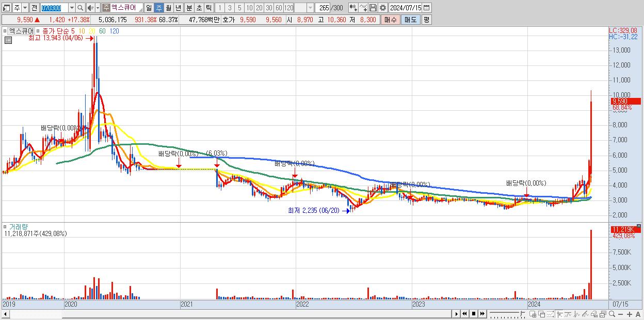Screen dimensions: 644x320
Task: Click the 최저 2,235 (06/20) low marker label
Action: [314, 210]
